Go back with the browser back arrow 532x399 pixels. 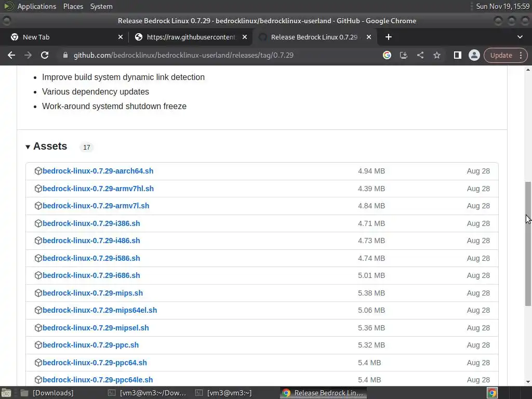pos(11,55)
